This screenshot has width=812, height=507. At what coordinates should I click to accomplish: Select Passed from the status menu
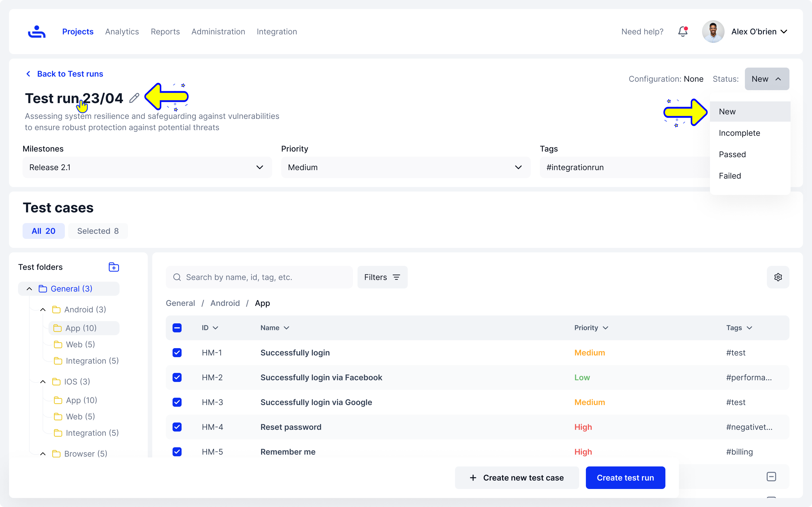click(732, 154)
